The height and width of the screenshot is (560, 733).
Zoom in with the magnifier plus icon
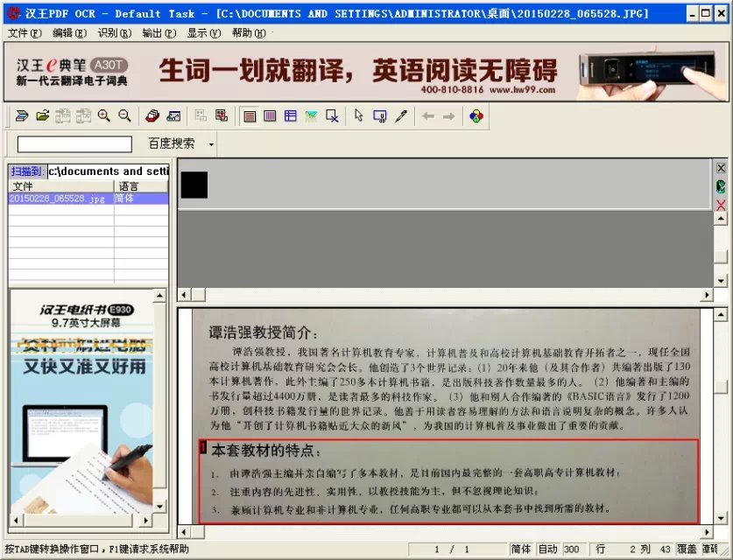click(x=104, y=116)
